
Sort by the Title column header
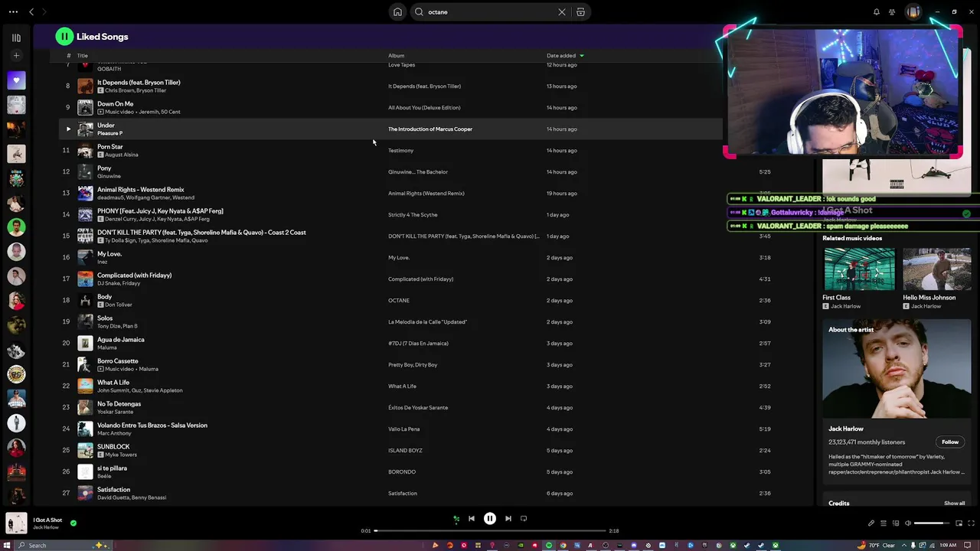[x=83, y=56]
